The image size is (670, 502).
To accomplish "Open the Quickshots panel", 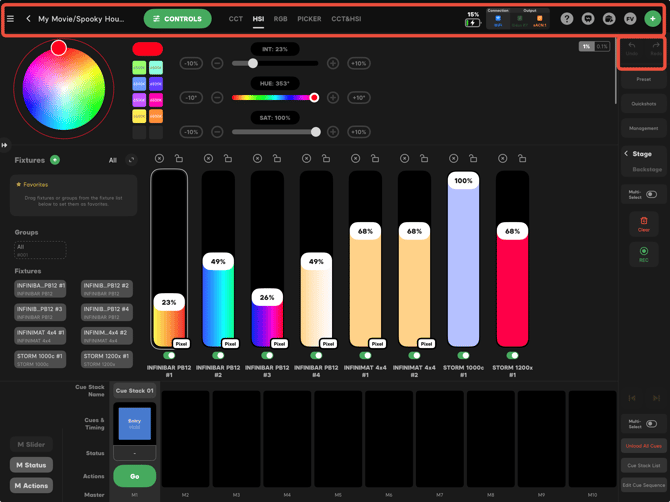I will 644,104.
